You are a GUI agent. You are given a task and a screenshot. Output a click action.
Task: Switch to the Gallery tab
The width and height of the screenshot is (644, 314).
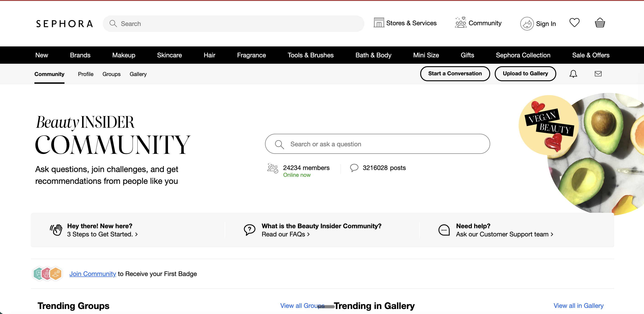tap(138, 74)
